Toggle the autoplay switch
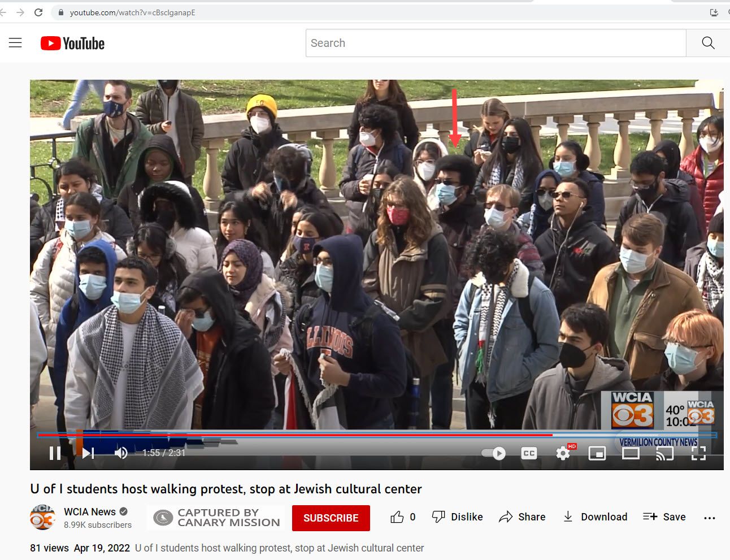Viewport: 730px width, 560px height. click(x=493, y=453)
